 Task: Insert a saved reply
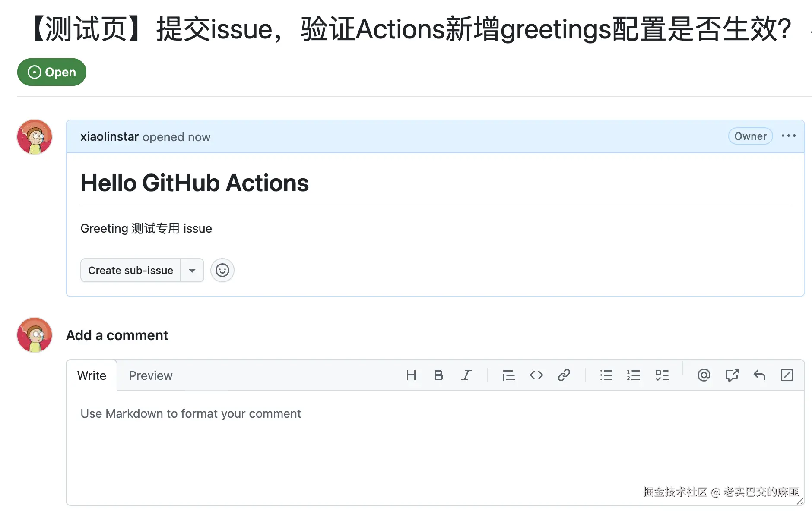pos(759,375)
